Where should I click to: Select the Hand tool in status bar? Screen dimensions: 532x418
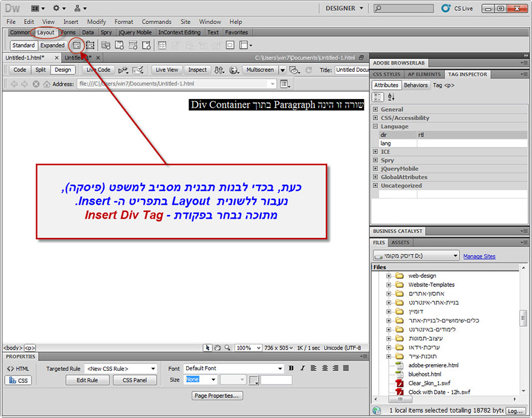click(x=218, y=348)
